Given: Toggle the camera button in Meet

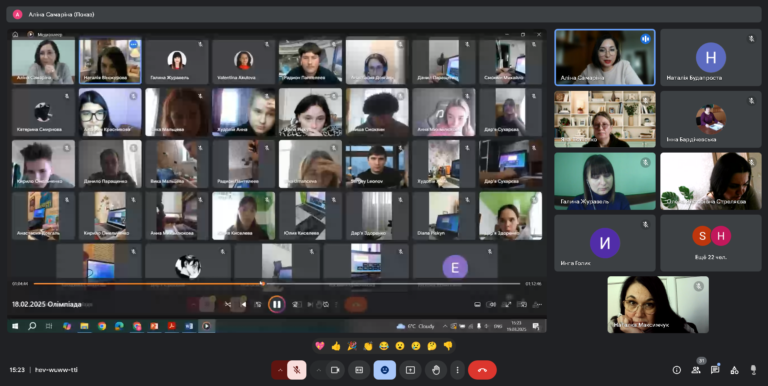Looking at the screenshot, I should point(335,370).
